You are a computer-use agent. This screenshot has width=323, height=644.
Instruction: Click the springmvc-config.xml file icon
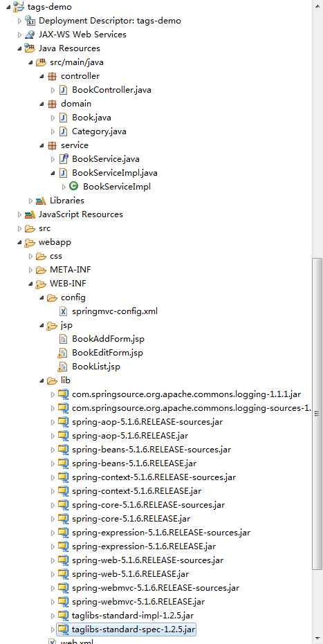pyautogui.click(x=63, y=311)
